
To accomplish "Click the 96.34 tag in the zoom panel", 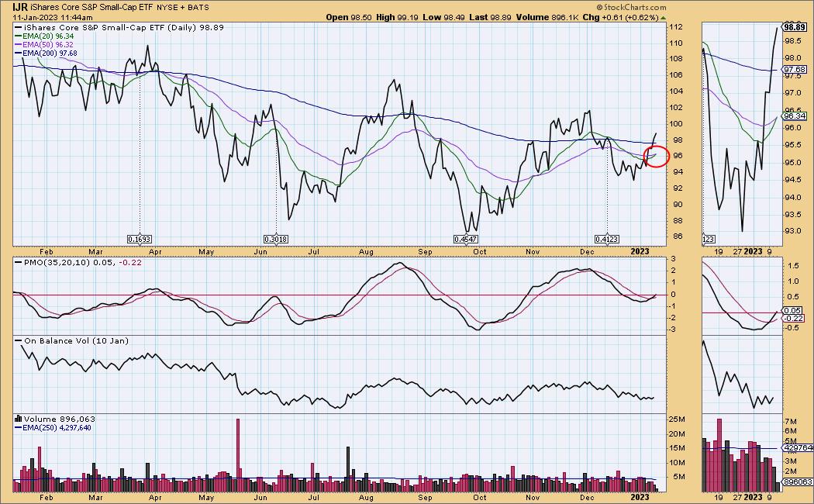I will click(x=795, y=116).
